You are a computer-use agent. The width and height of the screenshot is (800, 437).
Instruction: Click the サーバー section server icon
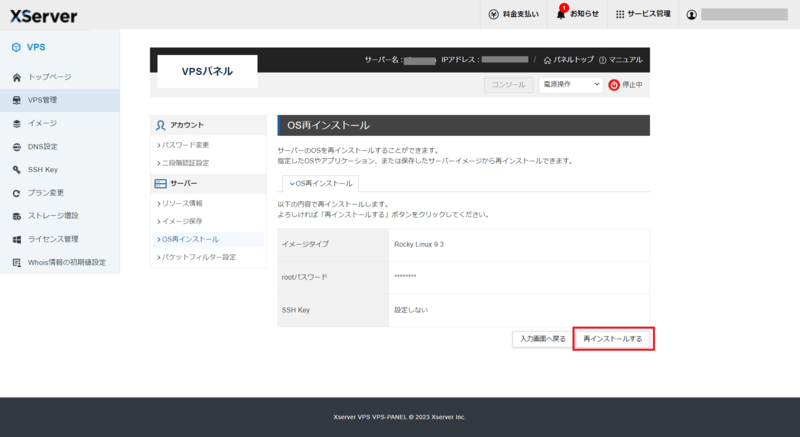(161, 184)
